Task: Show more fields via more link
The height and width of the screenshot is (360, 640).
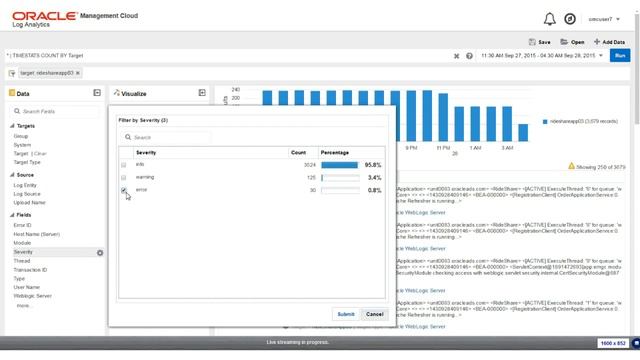Action: pyautogui.click(x=23, y=306)
